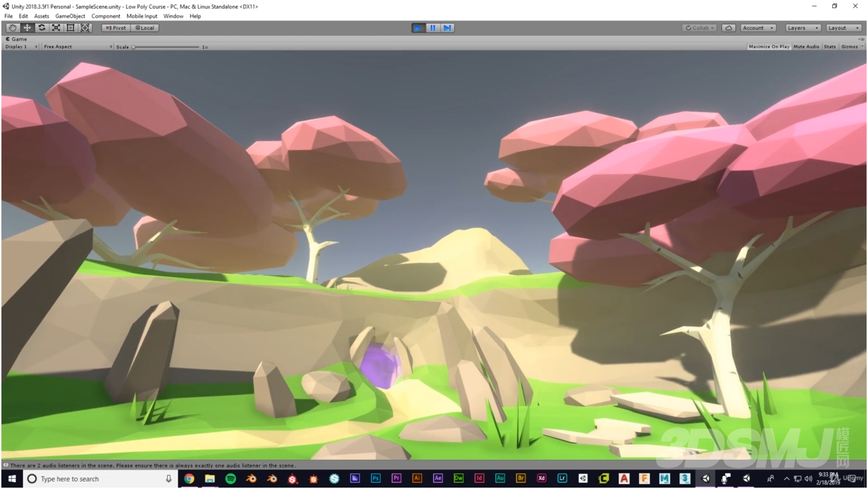Open Premiere Pro from the taskbar

397,478
